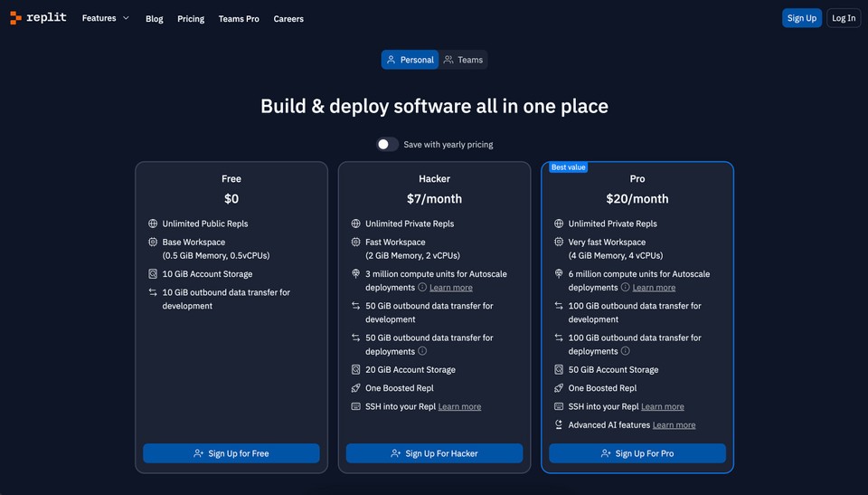Open Learn more for Pro SSH
868x495 pixels.
(663, 407)
